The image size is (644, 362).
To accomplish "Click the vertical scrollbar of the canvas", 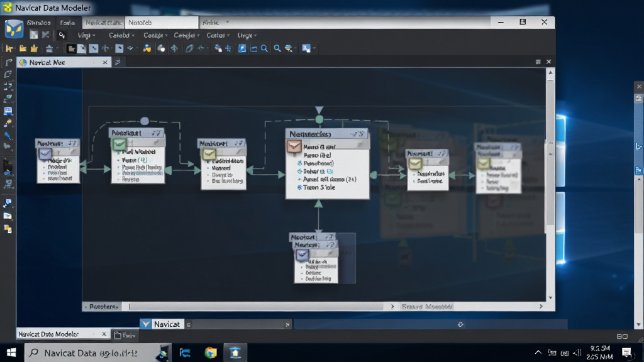I will [550, 152].
